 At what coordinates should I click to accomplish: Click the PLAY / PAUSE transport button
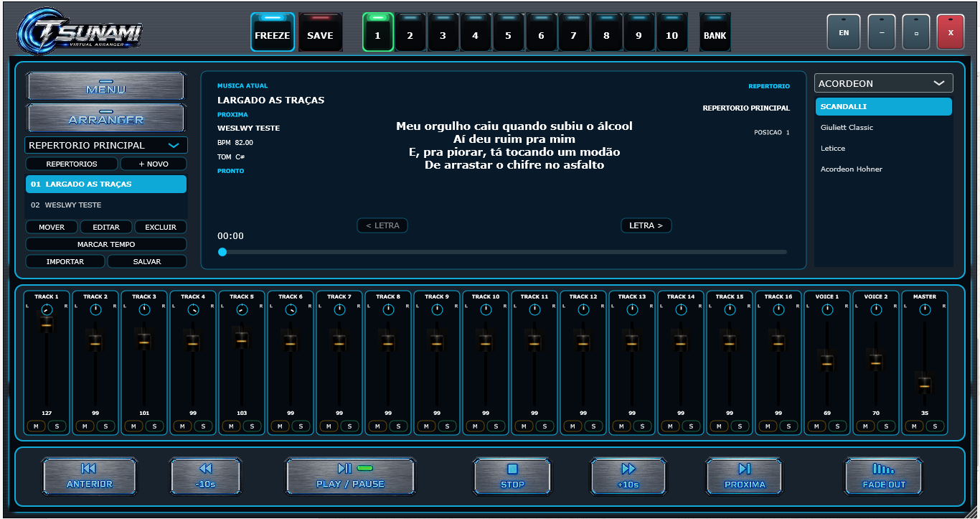point(350,477)
